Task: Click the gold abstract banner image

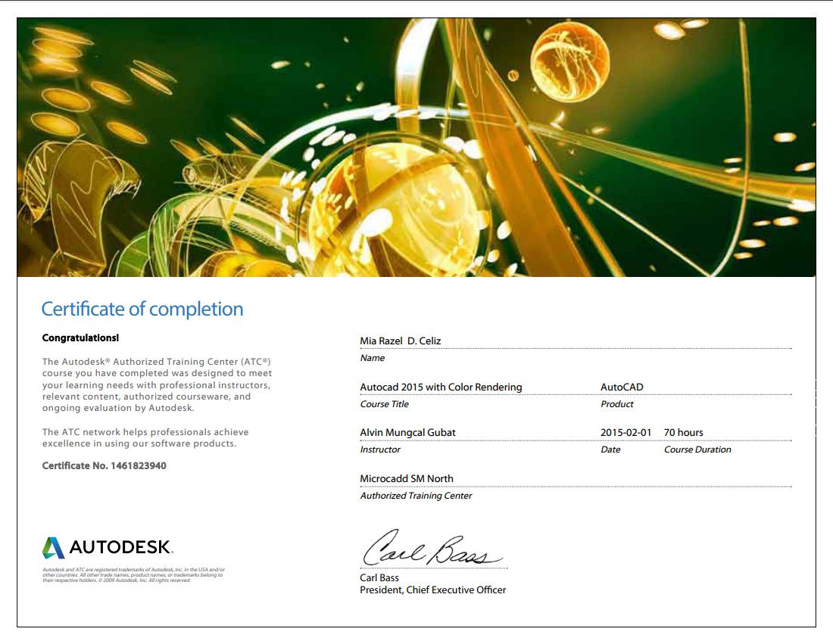Action: [x=416, y=147]
